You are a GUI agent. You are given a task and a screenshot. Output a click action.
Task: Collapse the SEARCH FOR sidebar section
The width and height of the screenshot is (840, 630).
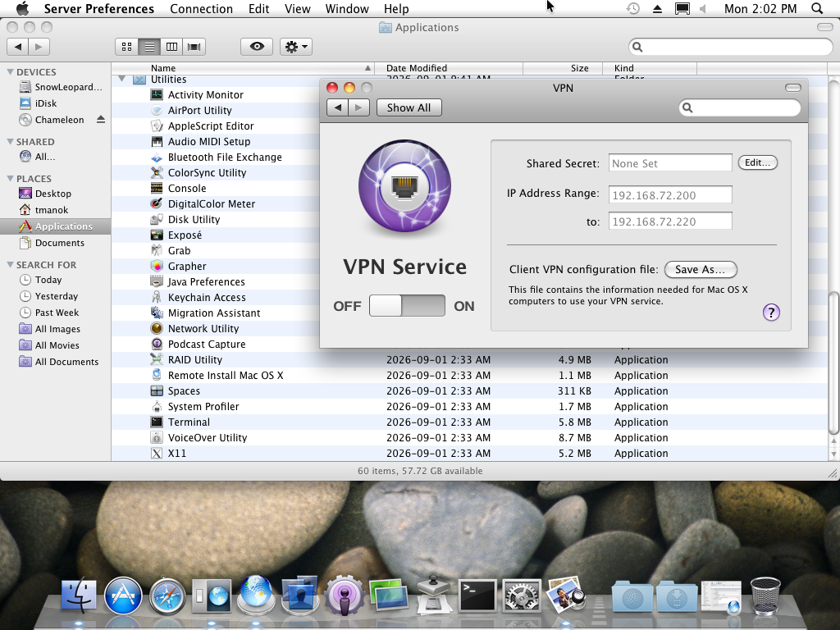click(x=10, y=265)
